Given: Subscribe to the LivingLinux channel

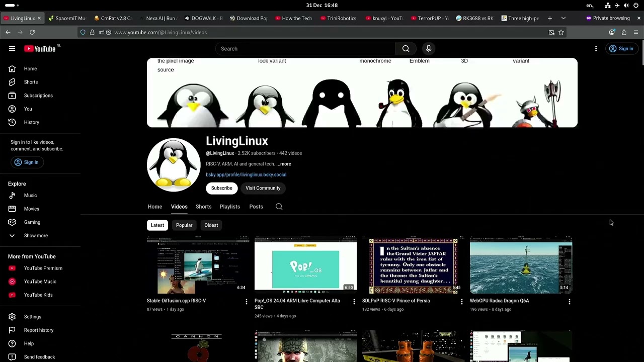Looking at the screenshot, I should coord(222,188).
